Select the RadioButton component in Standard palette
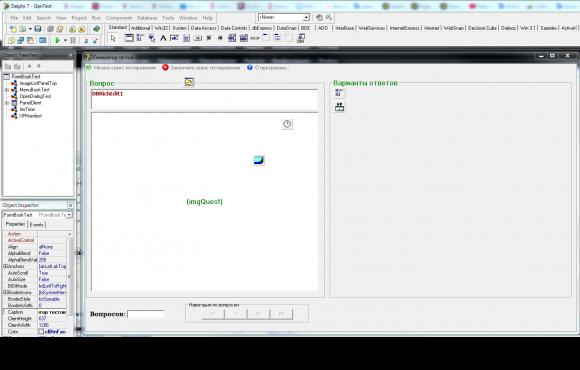Screen dimensions: 580x370 click(220, 38)
